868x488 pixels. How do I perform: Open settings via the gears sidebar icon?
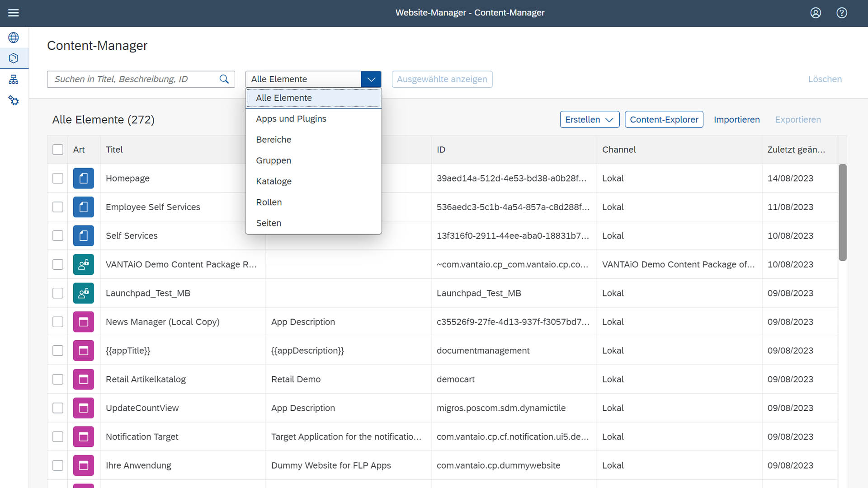[14, 100]
